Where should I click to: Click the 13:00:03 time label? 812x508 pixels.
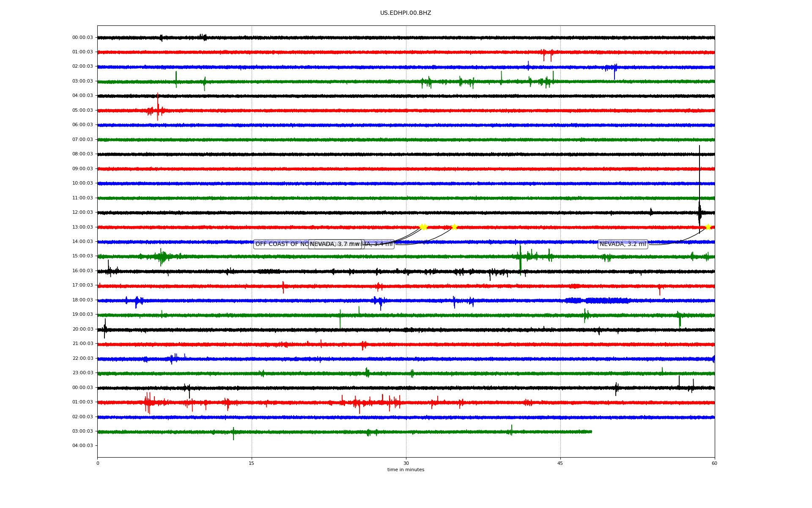pyautogui.click(x=82, y=227)
